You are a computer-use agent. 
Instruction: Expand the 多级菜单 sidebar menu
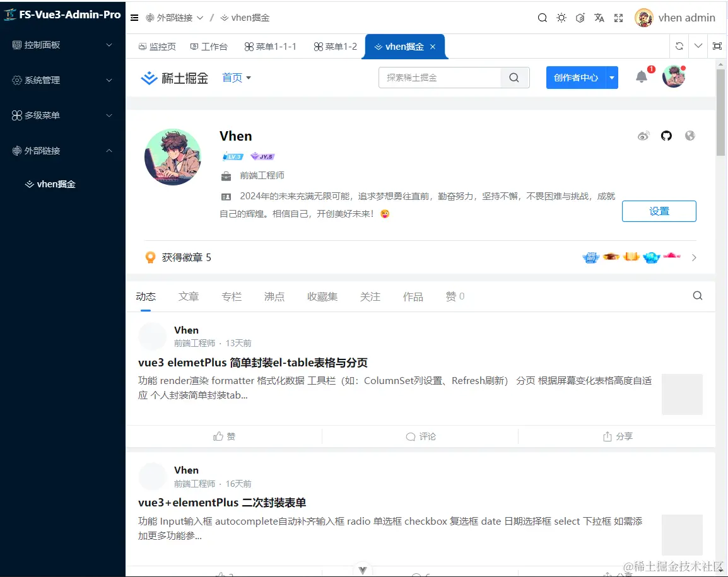point(62,115)
